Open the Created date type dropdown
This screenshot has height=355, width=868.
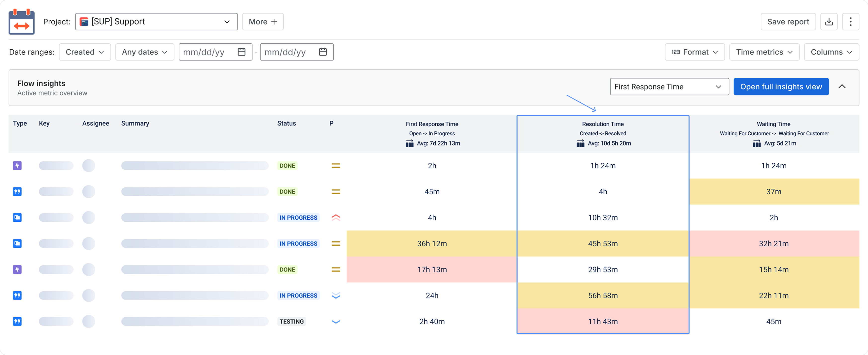point(85,52)
